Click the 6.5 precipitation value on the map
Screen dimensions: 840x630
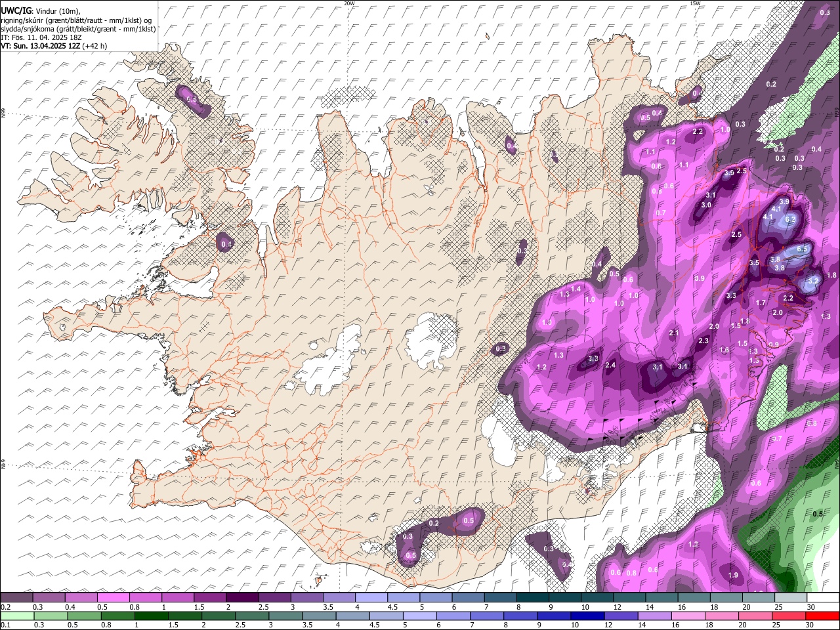pyautogui.click(x=801, y=249)
